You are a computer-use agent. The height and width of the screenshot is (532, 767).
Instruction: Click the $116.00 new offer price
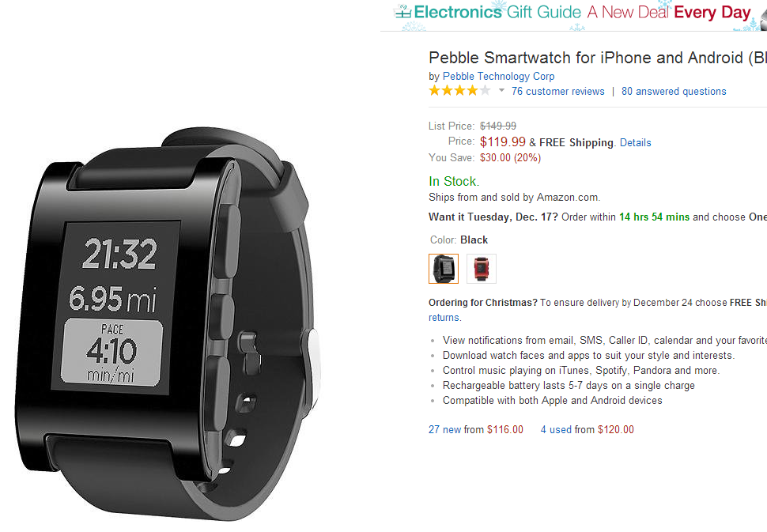pyautogui.click(x=504, y=429)
